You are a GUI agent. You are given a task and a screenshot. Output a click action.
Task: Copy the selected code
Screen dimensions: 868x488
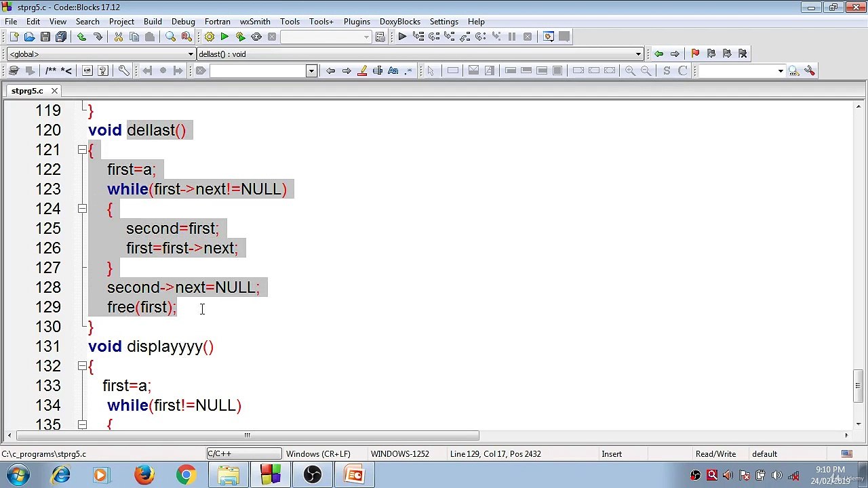(134, 37)
